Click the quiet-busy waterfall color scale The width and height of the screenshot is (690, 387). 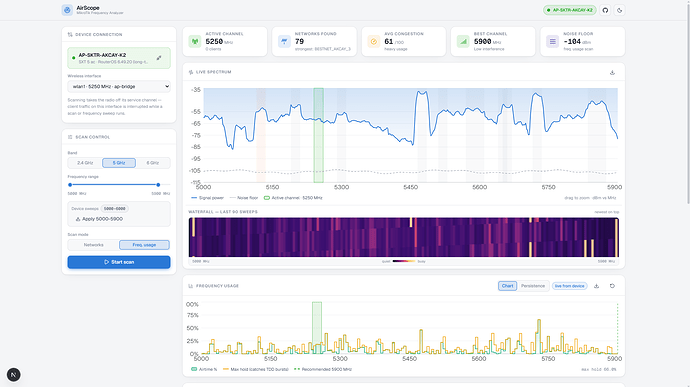[x=404, y=261]
